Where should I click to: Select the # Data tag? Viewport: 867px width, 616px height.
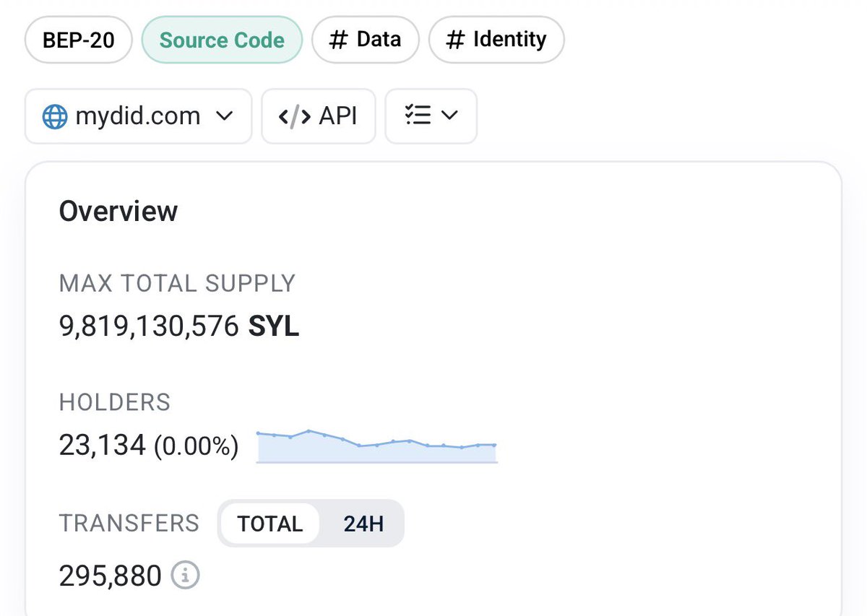coord(365,40)
